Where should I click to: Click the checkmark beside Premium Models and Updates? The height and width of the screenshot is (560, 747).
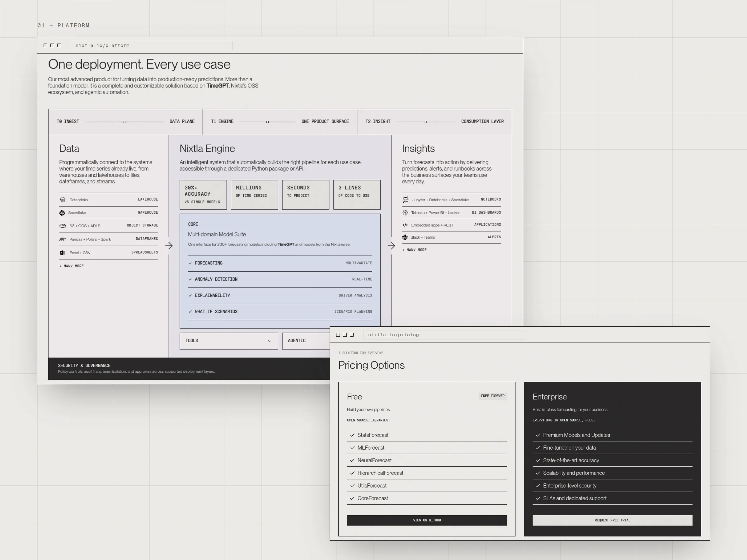tap(538, 435)
